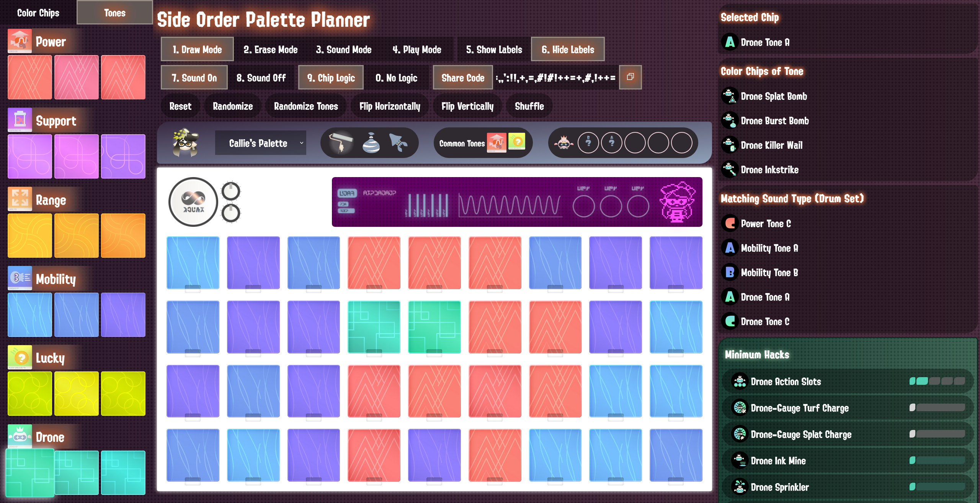Click the Power category icon
980x503 pixels.
(20, 41)
